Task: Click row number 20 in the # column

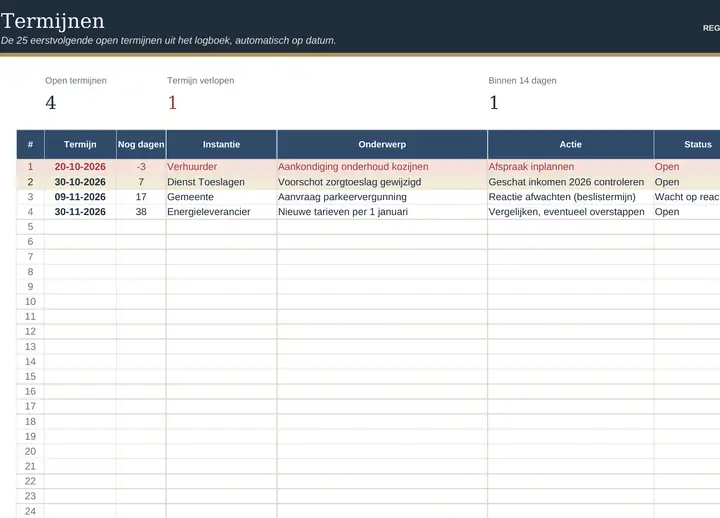Action: click(x=30, y=451)
